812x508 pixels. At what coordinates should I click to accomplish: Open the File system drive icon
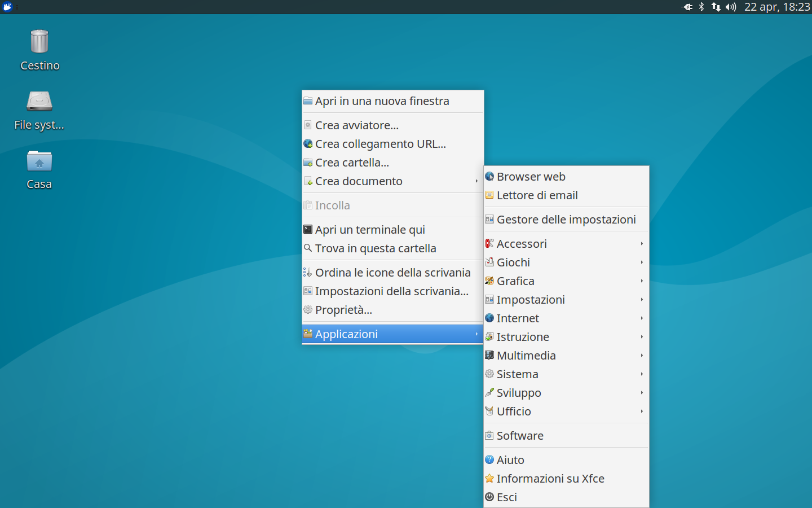tap(39, 107)
